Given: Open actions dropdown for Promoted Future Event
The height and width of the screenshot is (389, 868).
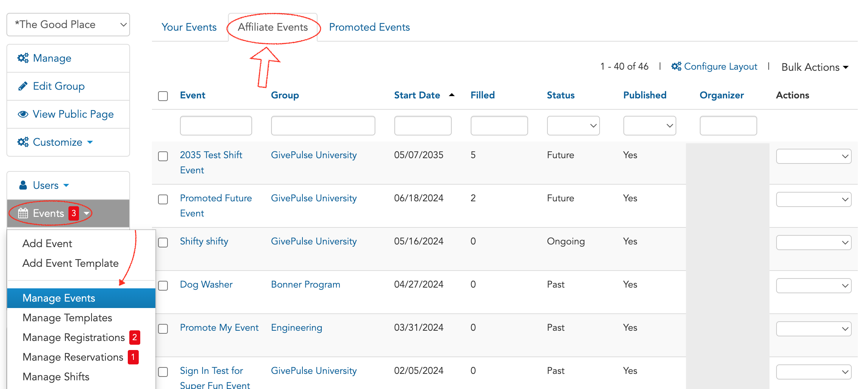Looking at the screenshot, I should coord(814,199).
